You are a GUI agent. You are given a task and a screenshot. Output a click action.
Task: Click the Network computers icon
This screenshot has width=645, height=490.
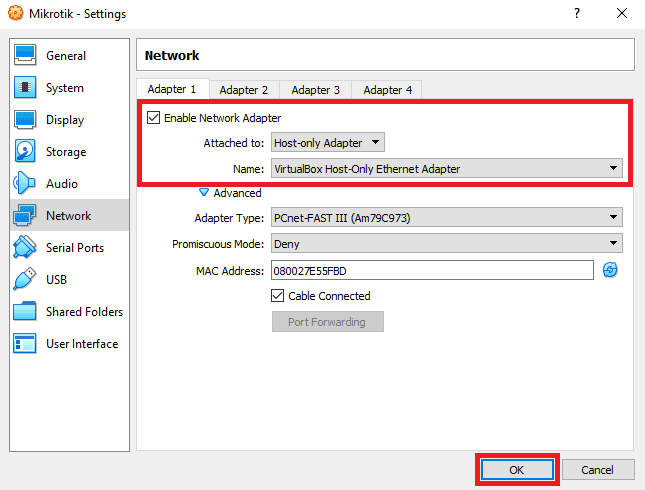click(25, 215)
